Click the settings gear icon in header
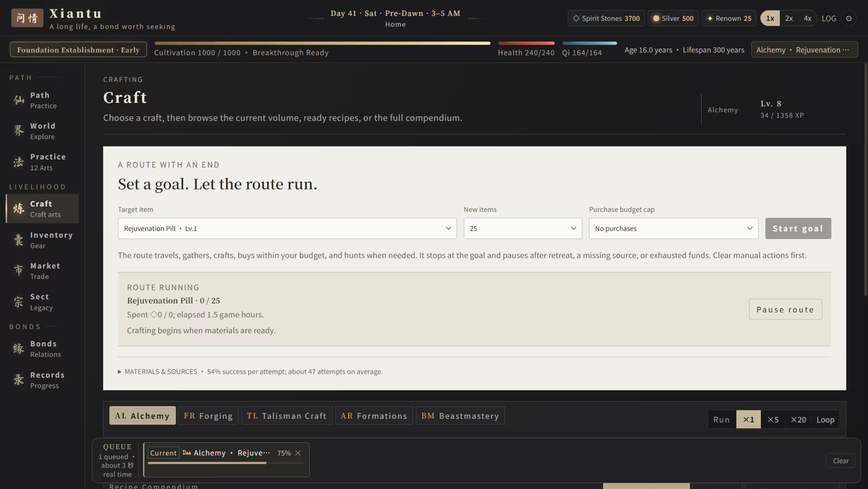 pos(849,18)
